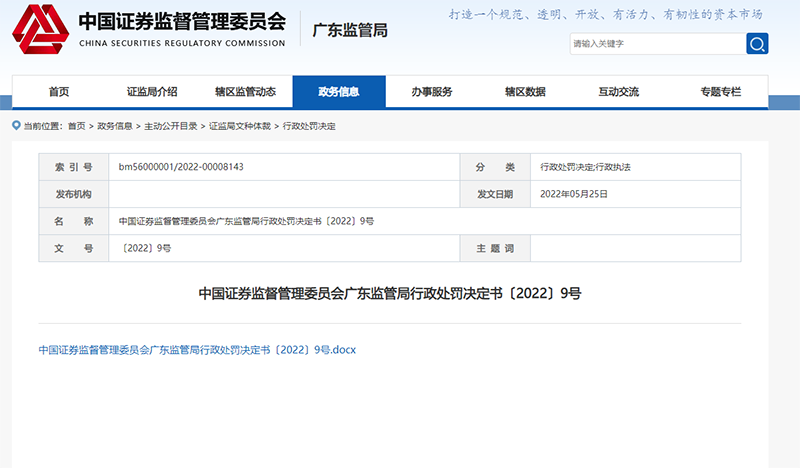Download the 行政处罚决定书〔2022〕9号.docx attachment
The width and height of the screenshot is (800, 468).
tap(197, 350)
